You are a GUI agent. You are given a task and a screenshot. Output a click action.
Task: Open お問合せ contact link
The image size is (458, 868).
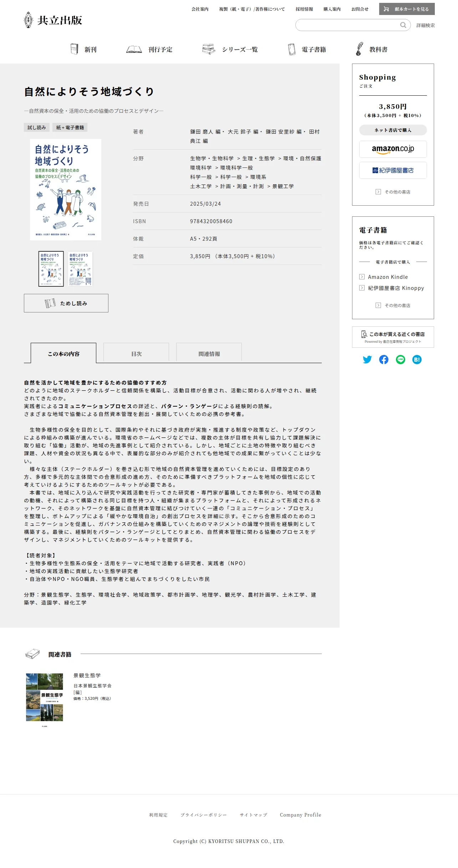[360, 9]
